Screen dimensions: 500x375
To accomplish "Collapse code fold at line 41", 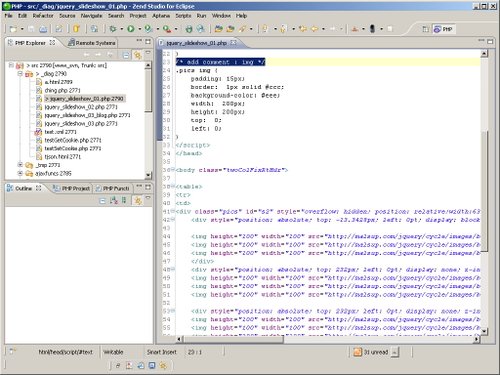I will pyautogui.click(x=173, y=211).
